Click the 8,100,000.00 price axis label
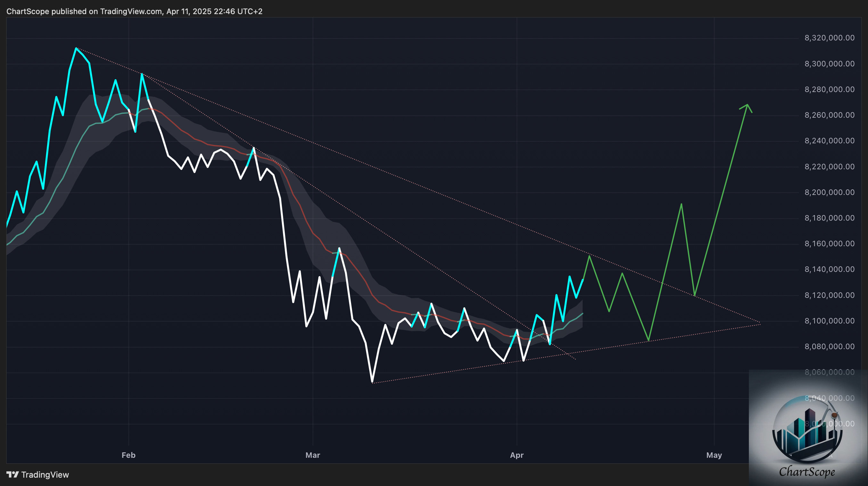 [829, 321]
